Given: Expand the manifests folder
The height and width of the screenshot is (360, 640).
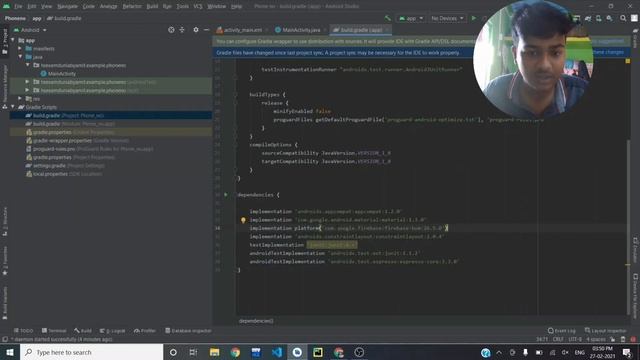Looking at the screenshot, I should click(x=20, y=49).
